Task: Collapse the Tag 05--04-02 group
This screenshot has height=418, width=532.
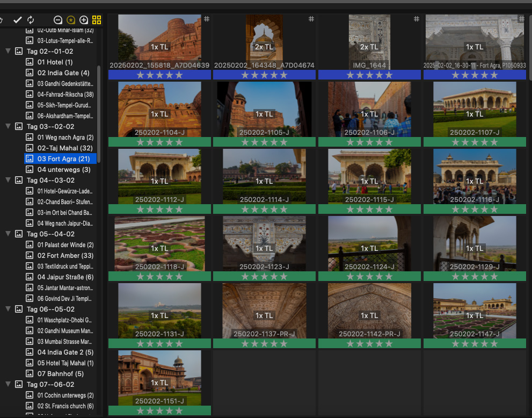Action: coord(8,234)
